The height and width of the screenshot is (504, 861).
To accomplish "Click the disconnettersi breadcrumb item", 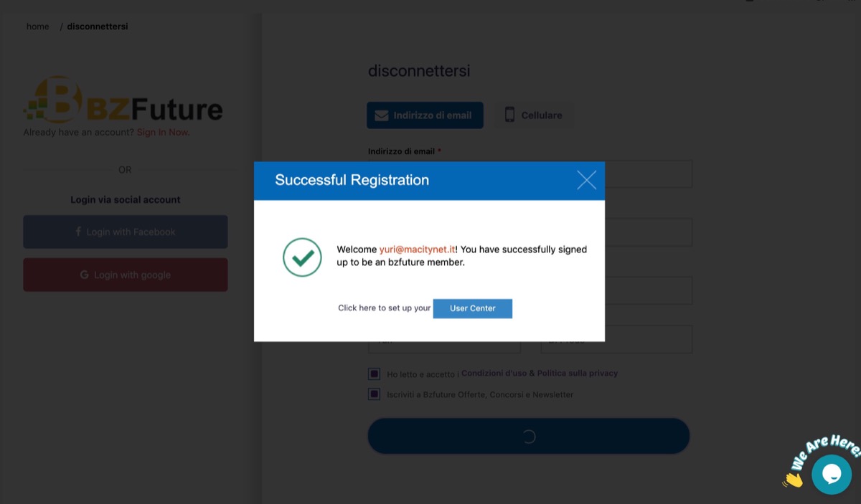I will coord(98,27).
